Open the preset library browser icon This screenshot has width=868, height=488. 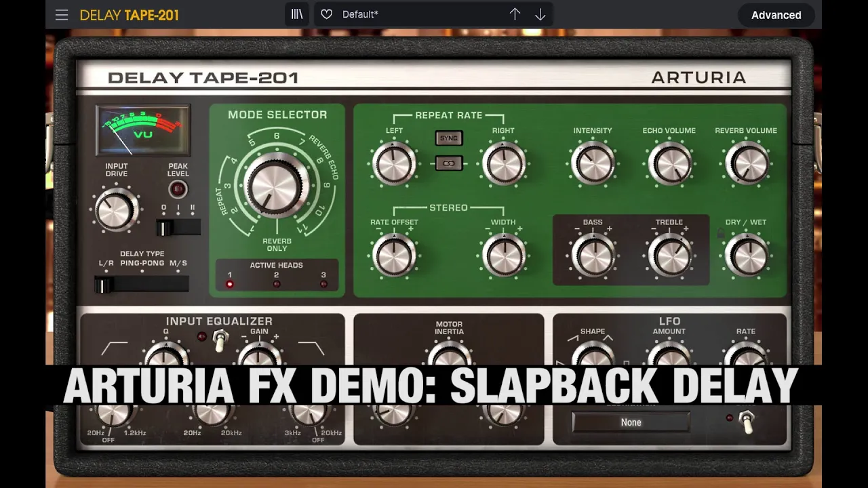click(297, 14)
